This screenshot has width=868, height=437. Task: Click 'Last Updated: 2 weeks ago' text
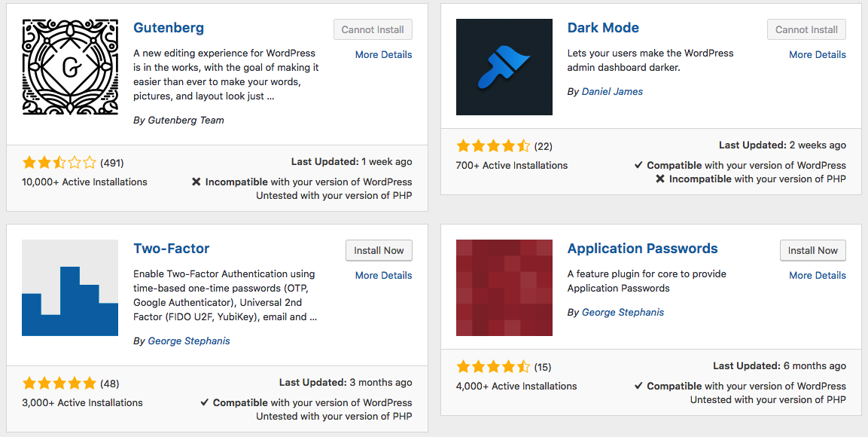[782, 145]
